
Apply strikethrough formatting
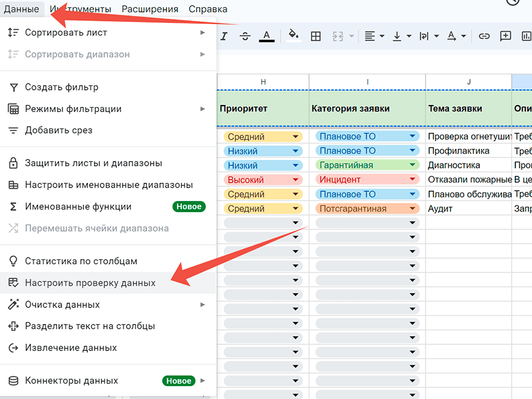(x=245, y=36)
